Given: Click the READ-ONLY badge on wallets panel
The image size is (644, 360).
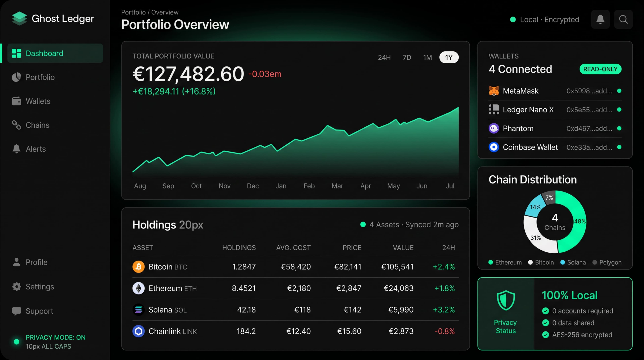Looking at the screenshot, I should click(x=601, y=69).
